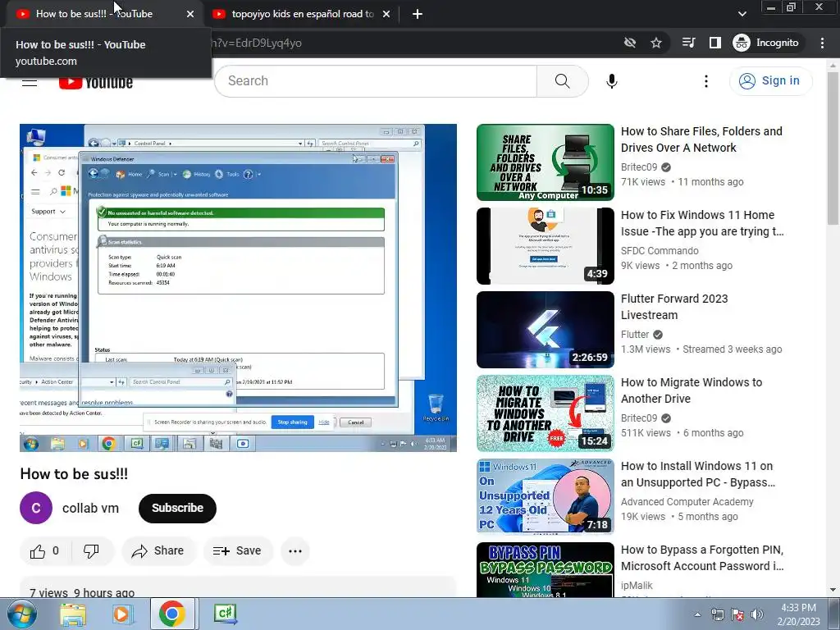
Task: Open YouTube settings three-dot menu
Action: [x=706, y=81]
